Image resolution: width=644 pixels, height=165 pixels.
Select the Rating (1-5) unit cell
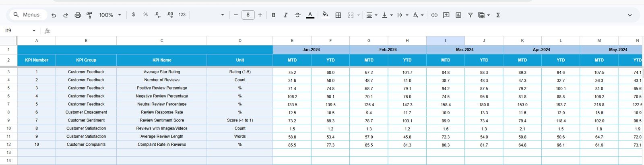point(240,72)
